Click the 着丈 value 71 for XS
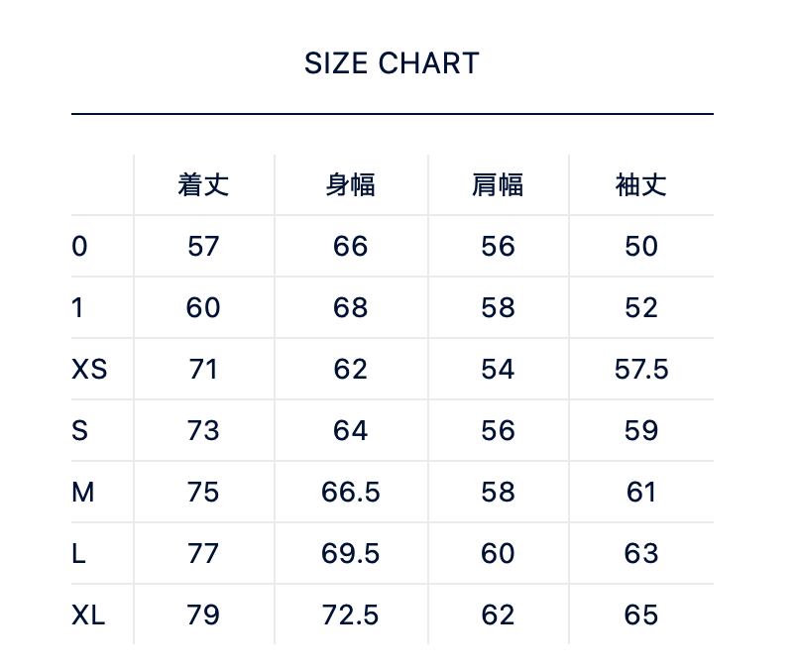The width and height of the screenshot is (797, 672). click(x=203, y=370)
